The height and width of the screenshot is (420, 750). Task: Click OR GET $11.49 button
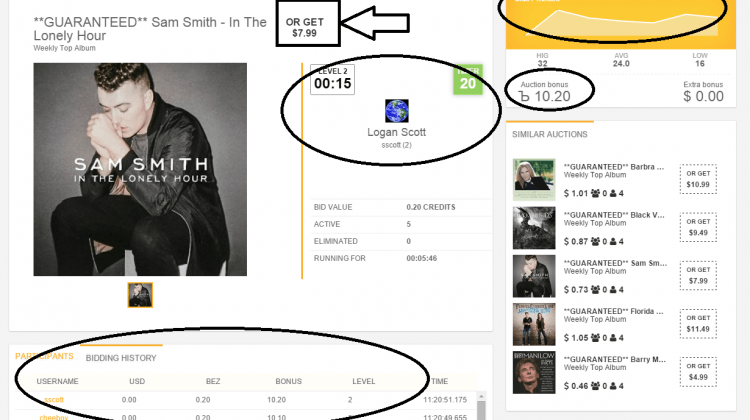coord(698,323)
